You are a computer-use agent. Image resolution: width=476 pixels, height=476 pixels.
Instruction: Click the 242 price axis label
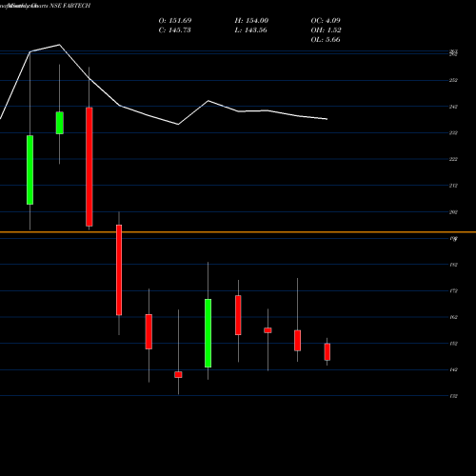[x=453, y=107]
